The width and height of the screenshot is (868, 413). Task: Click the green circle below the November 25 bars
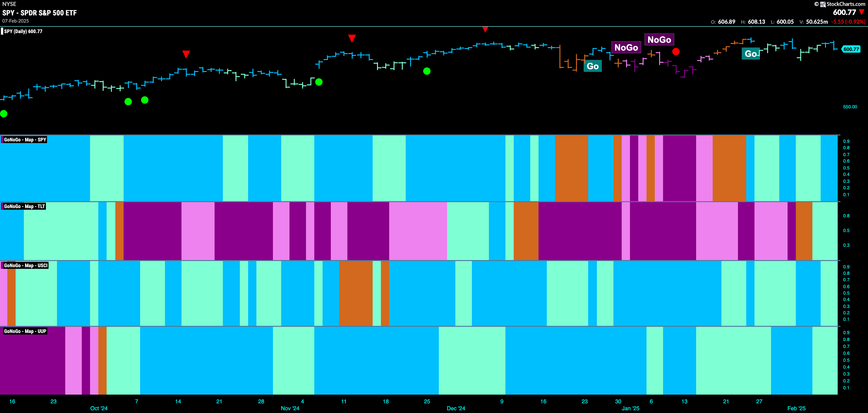[x=427, y=71]
